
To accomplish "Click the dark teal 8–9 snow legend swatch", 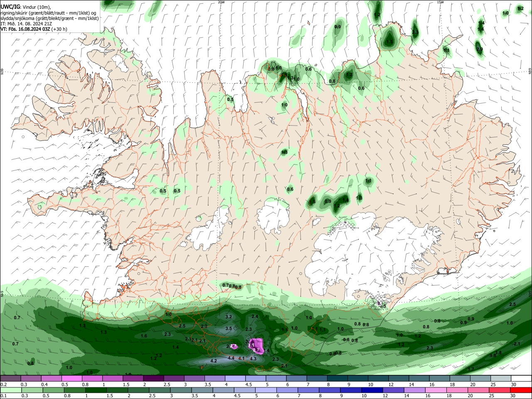I will (x=337, y=378).
